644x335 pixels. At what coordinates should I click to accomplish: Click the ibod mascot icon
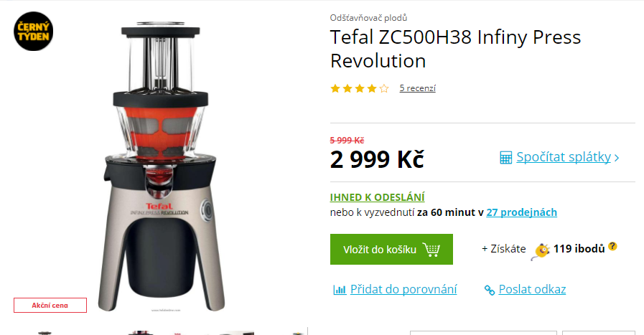coord(540,251)
